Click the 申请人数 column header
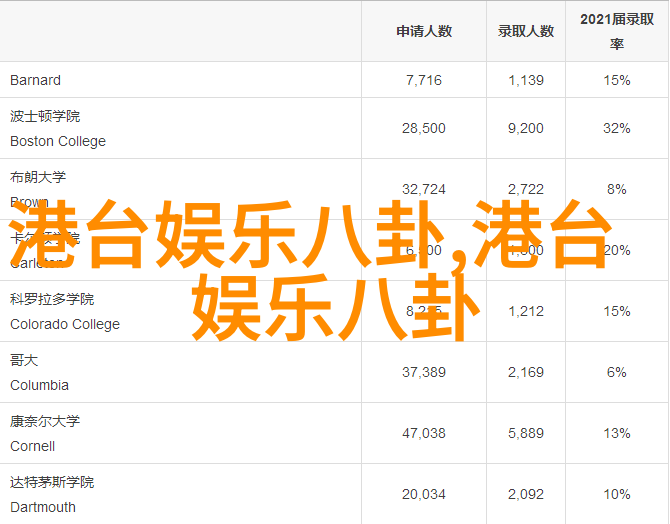Screen dimensions: 670x524 (x=424, y=31)
